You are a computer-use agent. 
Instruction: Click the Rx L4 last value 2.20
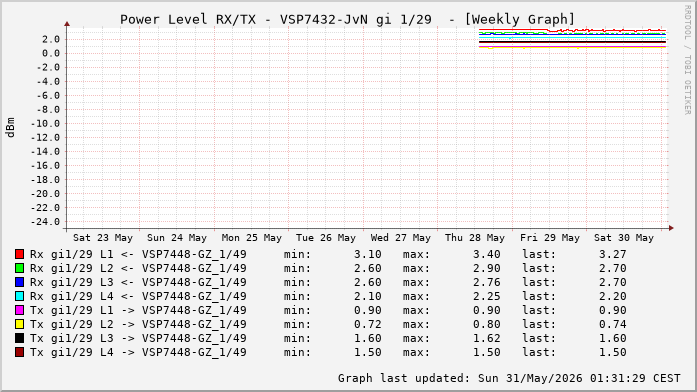click(x=613, y=296)
